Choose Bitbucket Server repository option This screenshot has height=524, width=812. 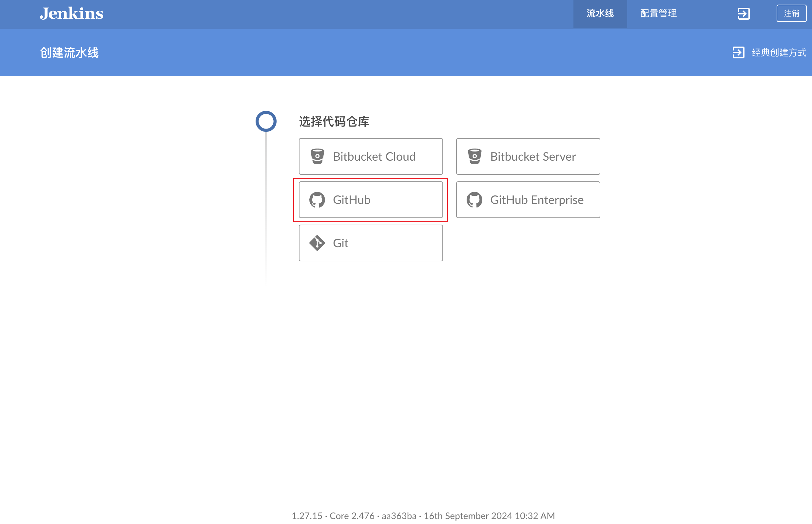point(528,156)
